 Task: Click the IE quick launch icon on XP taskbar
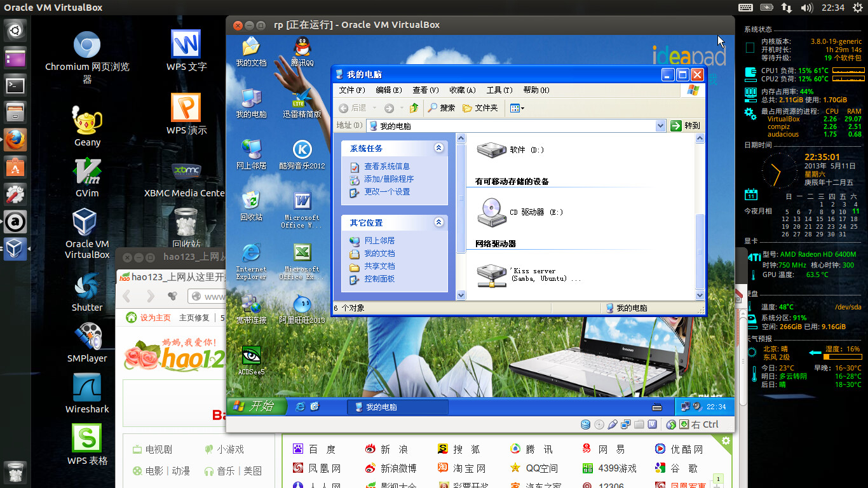(301, 407)
